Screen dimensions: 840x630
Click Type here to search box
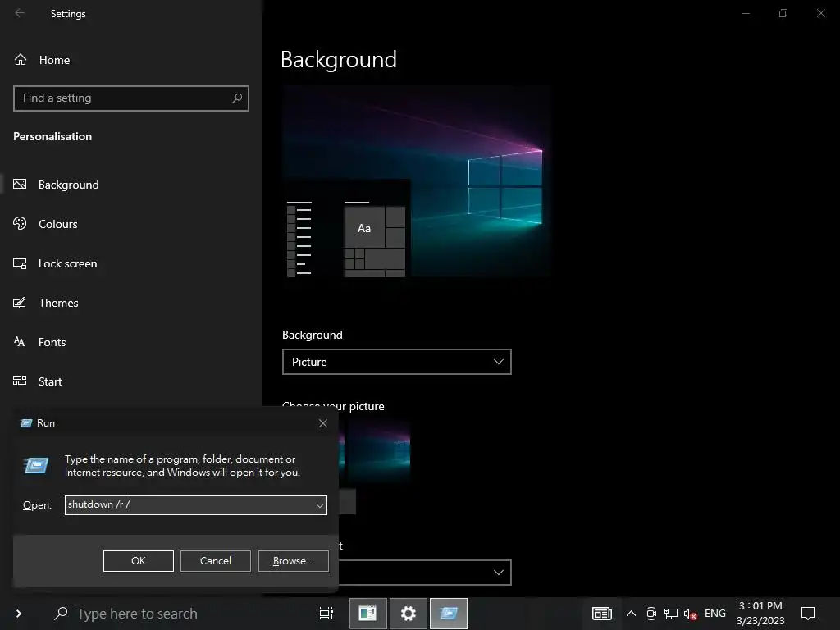click(x=137, y=614)
